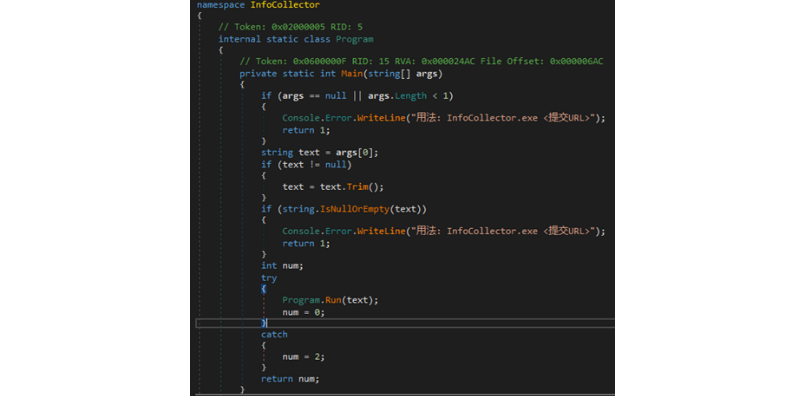Image resolution: width=800 pixels, height=396 pixels.
Task: Click the Length property in args.Length
Action: point(410,96)
